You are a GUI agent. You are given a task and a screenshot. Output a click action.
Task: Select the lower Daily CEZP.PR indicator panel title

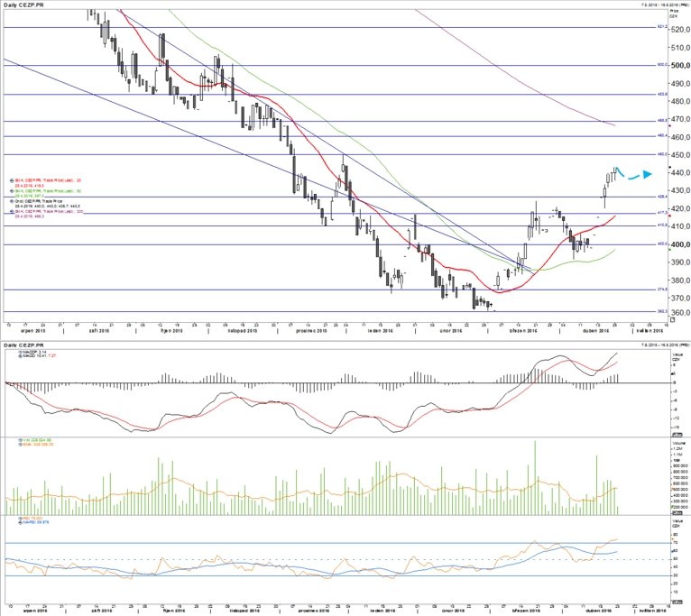pyautogui.click(x=23, y=345)
